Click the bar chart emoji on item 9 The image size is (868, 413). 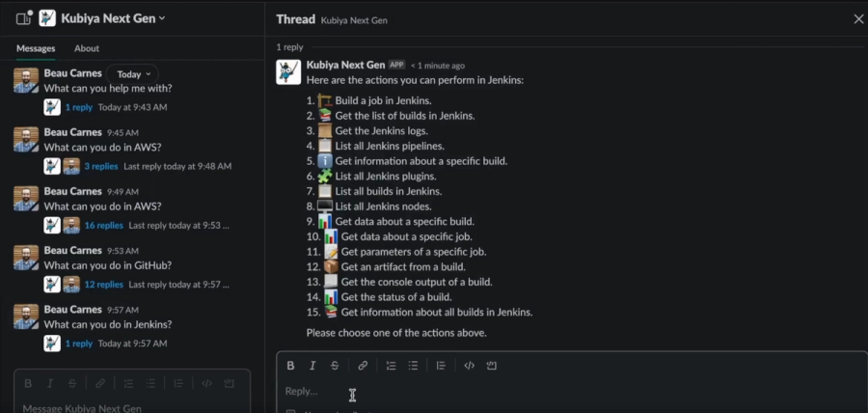[x=325, y=221]
